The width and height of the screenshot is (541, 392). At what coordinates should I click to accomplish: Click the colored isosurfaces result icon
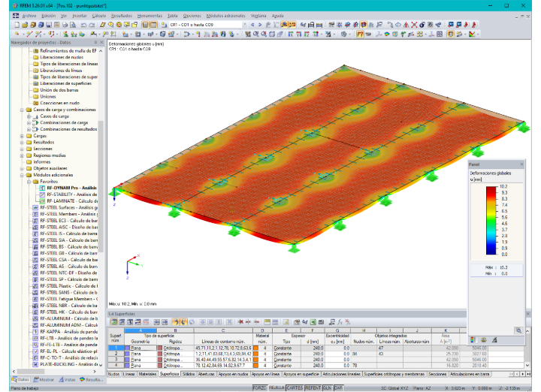pyautogui.click(x=387, y=34)
